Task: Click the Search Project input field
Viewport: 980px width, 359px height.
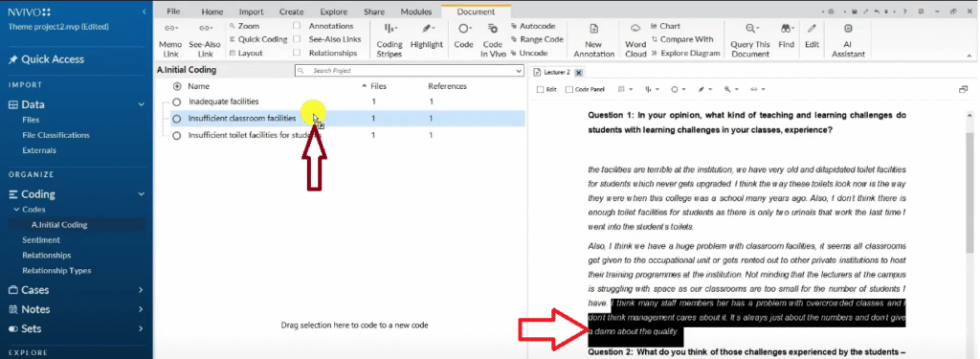Action: pyautogui.click(x=410, y=71)
